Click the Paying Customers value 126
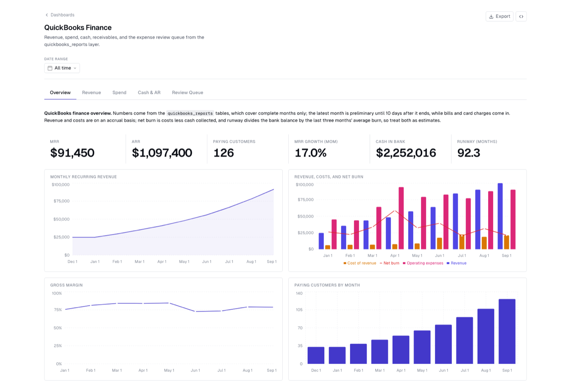 pos(224,153)
